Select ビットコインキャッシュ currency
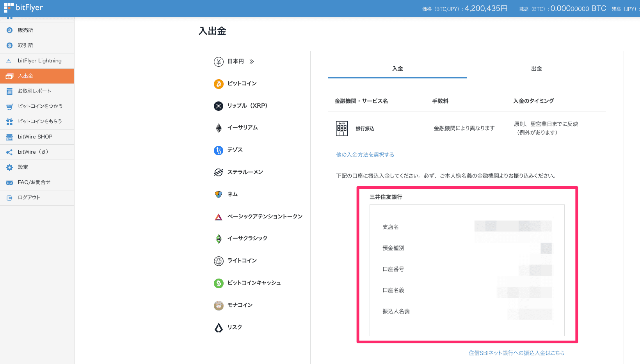Viewport: 640px width, 364px height. (254, 283)
